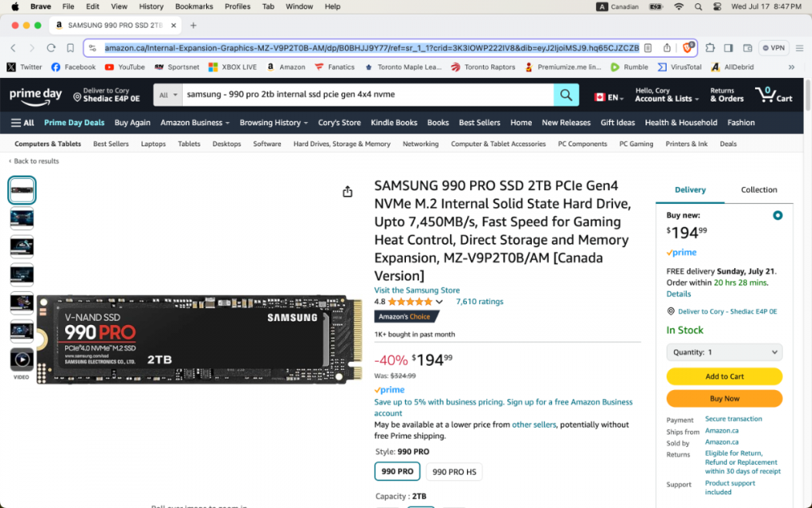The width and height of the screenshot is (812, 508).
Task: Open the Quantity dropdown
Action: 724,352
